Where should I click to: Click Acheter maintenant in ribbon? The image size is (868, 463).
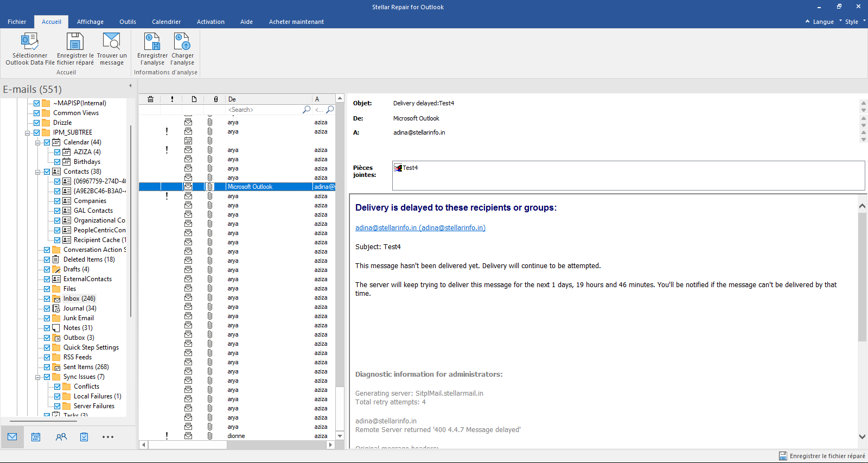click(296, 22)
